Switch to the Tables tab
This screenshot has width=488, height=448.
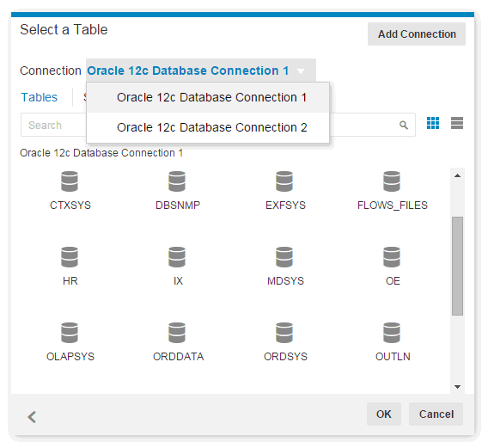click(x=40, y=97)
